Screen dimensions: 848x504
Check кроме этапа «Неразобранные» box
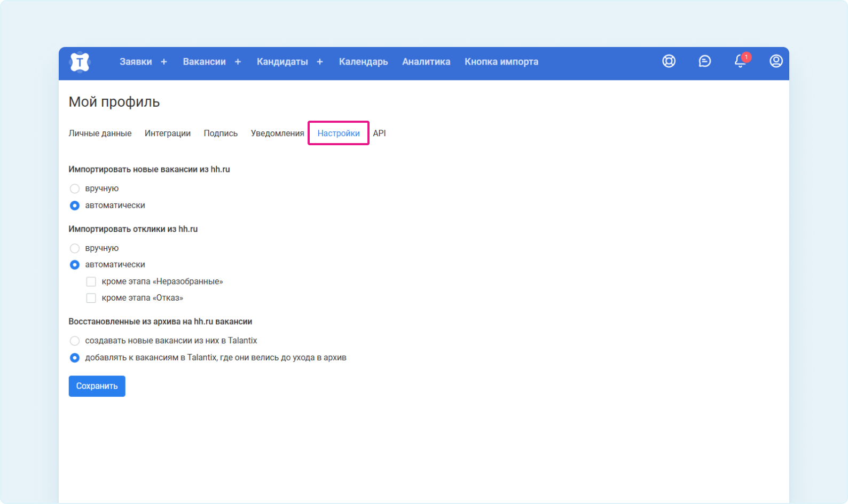91,281
